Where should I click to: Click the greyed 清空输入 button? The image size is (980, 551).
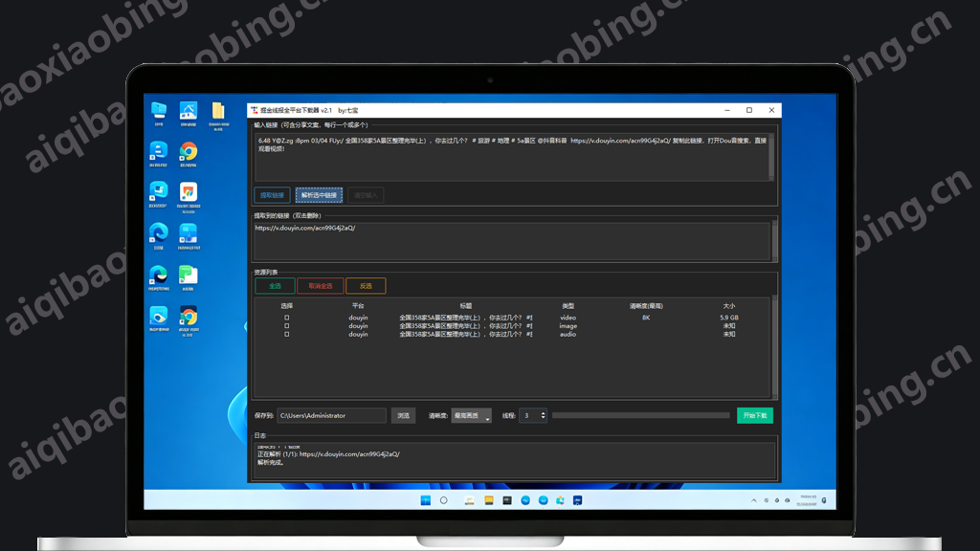point(366,195)
